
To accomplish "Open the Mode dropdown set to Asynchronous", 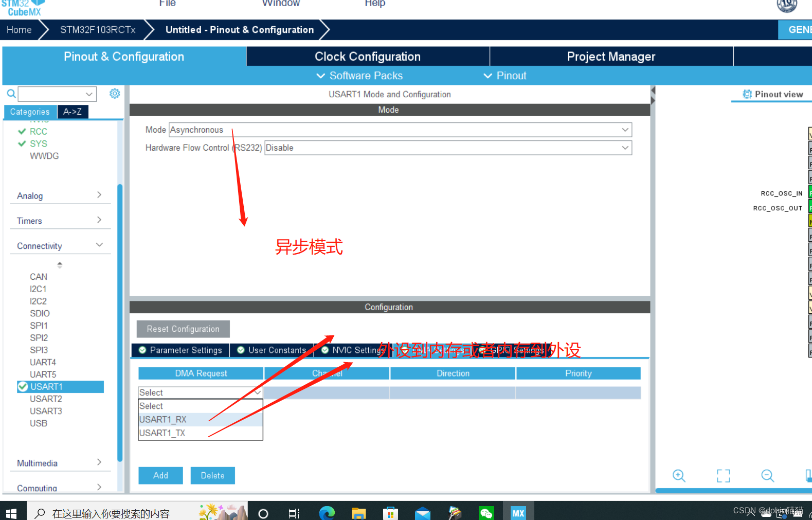I will coord(400,130).
